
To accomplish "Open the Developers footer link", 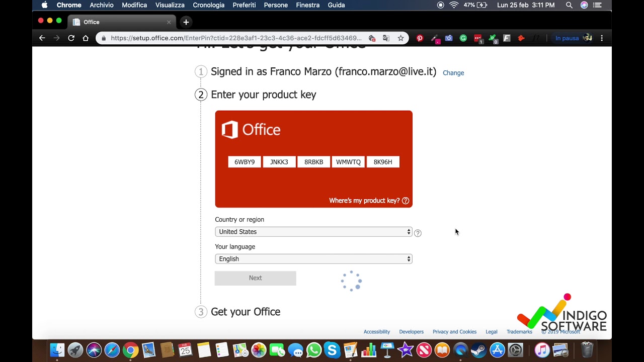I will tap(411, 332).
